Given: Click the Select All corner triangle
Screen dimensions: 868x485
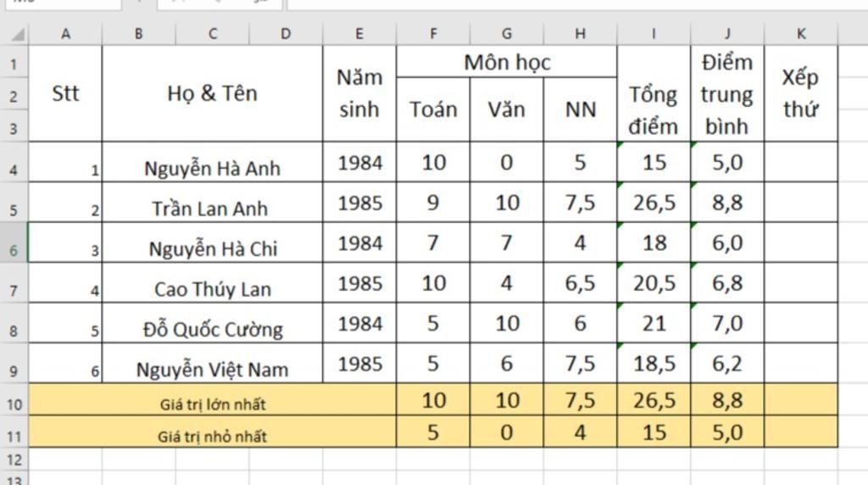Looking at the screenshot, I should point(17,35).
